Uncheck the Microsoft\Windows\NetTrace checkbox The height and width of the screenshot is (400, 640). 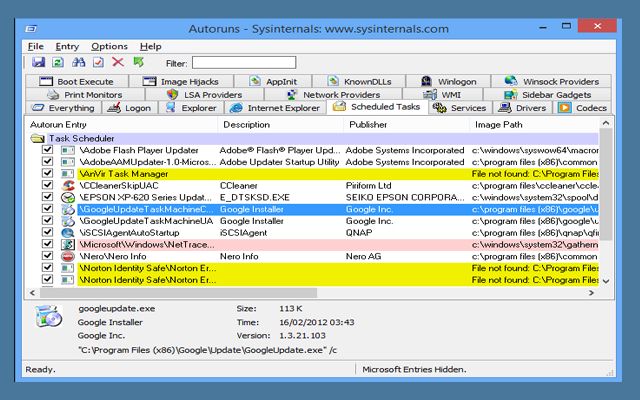coord(47,244)
